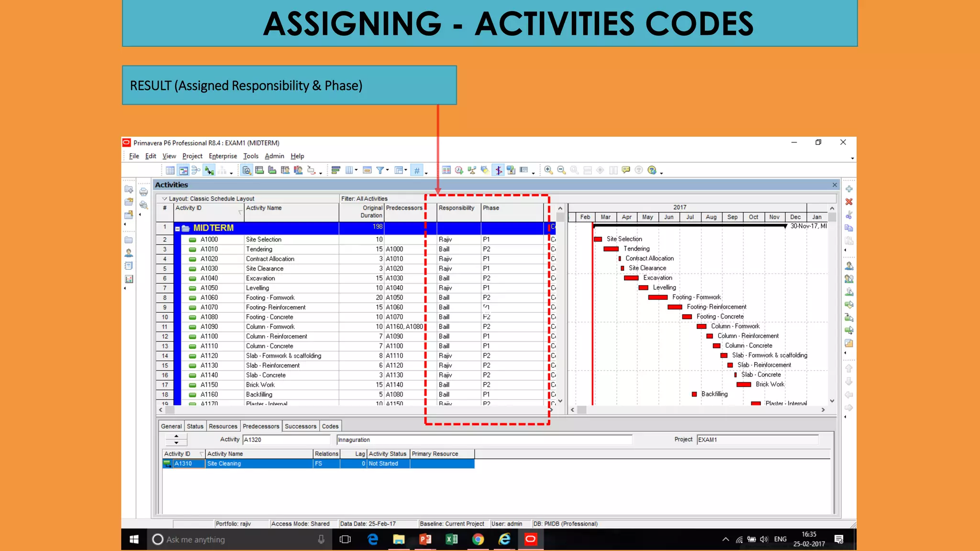This screenshot has height=551, width=980.
Task: Click the Zoom In magnifier icon
Action: pyautogui.click(x=548, y=170)
